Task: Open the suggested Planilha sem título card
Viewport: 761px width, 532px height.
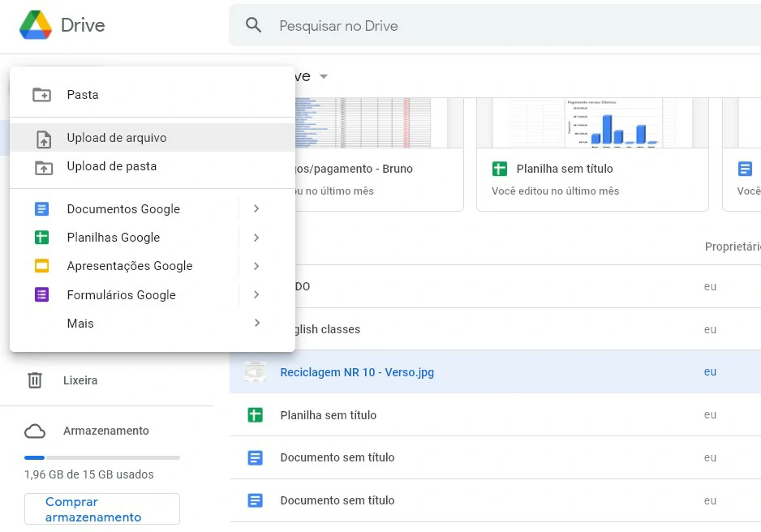Action: click(592, 154)
